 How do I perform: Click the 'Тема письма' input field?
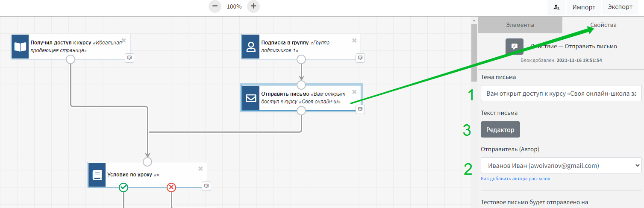pos(561,94)
